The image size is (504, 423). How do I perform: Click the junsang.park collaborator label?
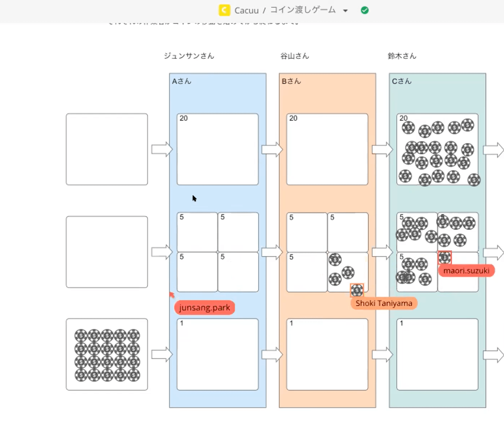pyautogui.click(x=204, y=308)
